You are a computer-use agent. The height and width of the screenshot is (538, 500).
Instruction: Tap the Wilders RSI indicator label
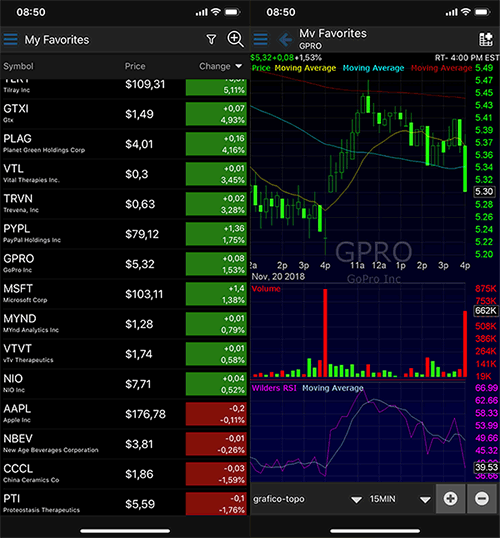274,388
